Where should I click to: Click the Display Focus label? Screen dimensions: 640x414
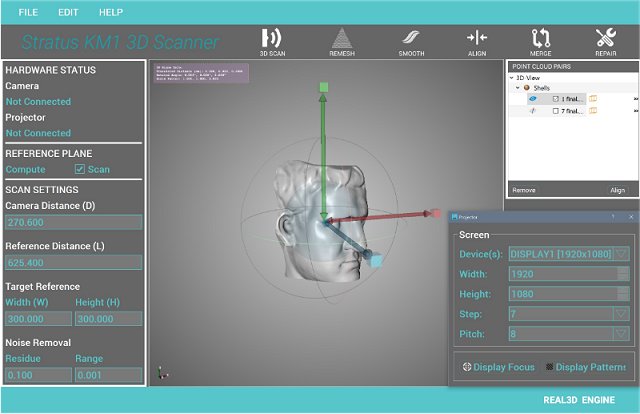[504, 367]
